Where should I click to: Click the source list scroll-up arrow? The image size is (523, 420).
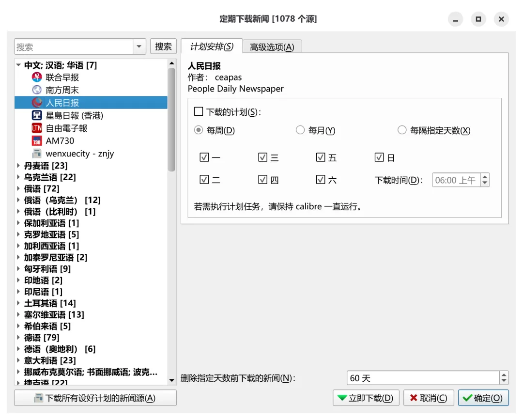[x=171, y=63]
